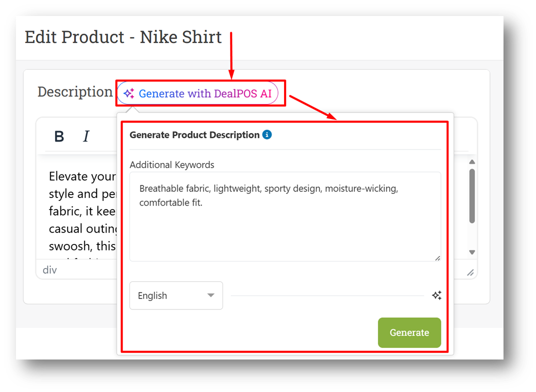
Task: Click sparkle icon inside the DealPOS AI button
Action: 129,93
